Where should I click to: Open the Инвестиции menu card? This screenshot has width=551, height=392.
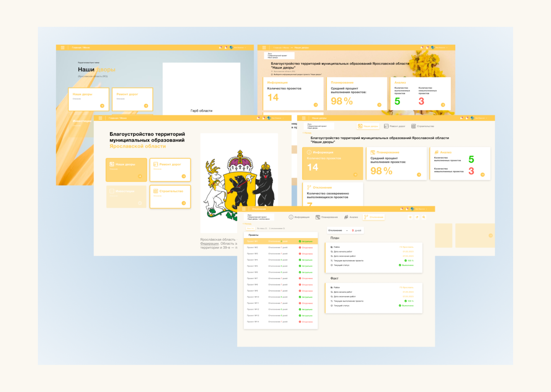tap(126, 196)
